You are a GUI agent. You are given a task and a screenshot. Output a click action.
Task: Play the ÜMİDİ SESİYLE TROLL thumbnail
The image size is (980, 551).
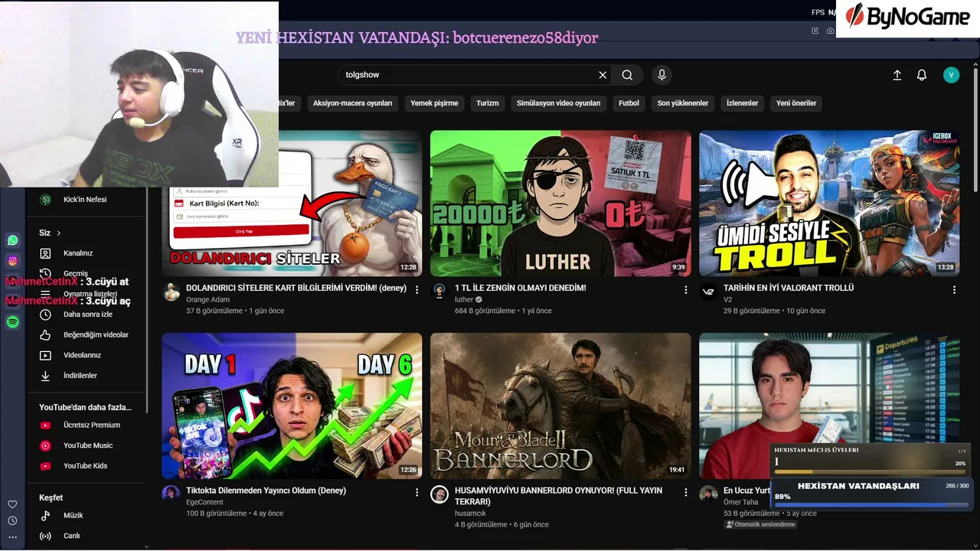829,204
